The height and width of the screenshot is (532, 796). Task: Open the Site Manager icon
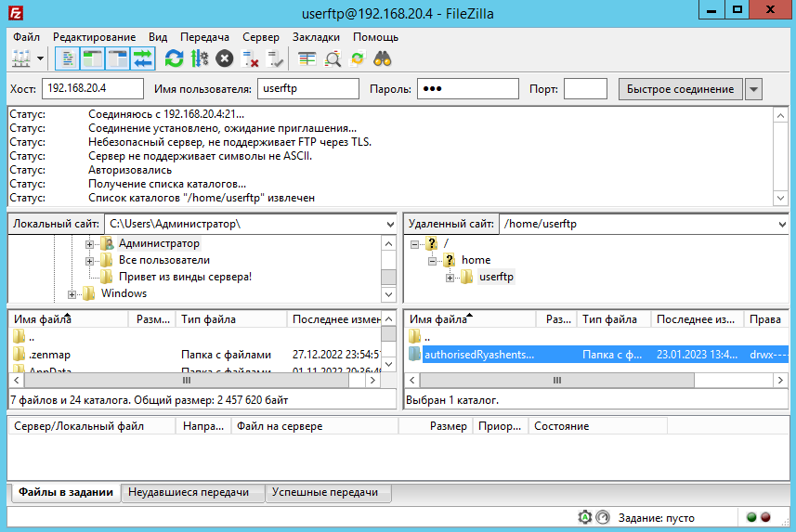click(x=21, y=58)
